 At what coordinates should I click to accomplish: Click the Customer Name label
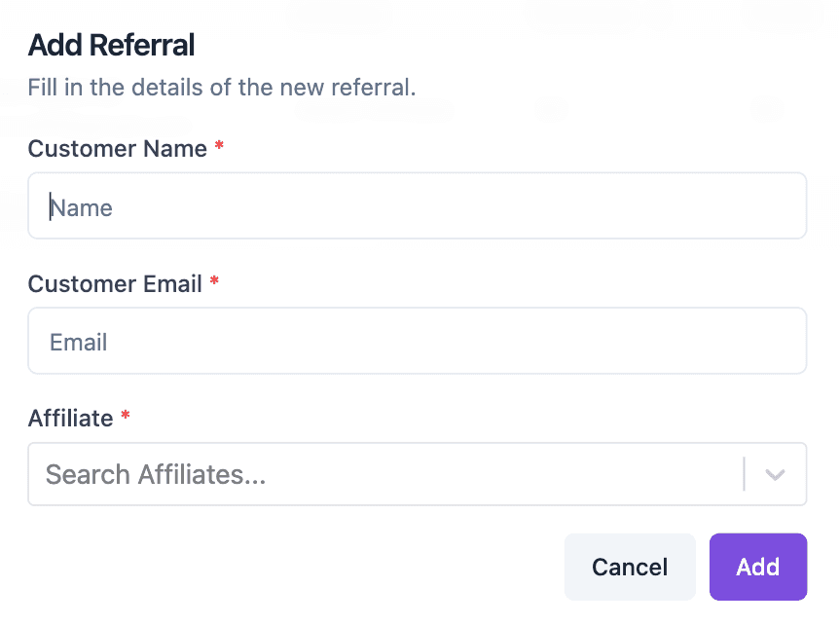point(117,149)
